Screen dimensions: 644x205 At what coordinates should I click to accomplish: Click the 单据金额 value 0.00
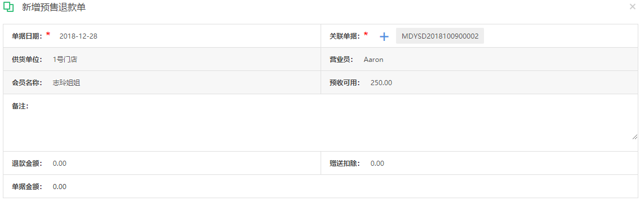coord(60,187)
